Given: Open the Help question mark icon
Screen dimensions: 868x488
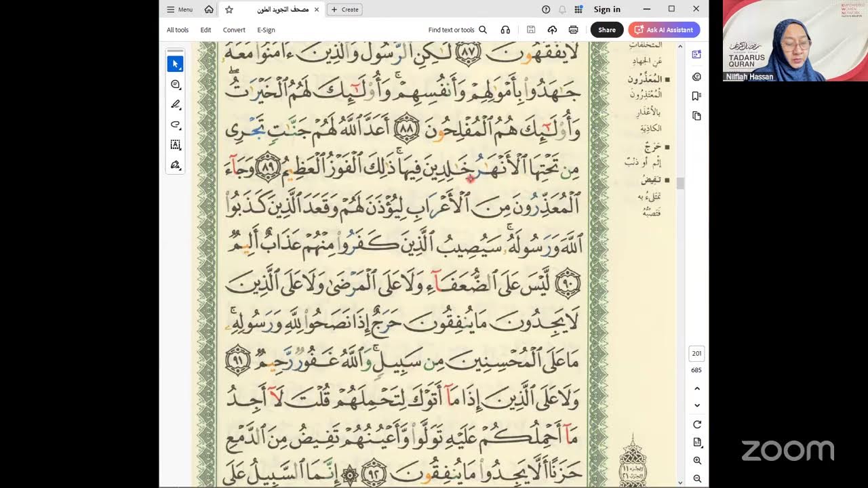Looking at the screenshot, I should [x=546, y=9].
